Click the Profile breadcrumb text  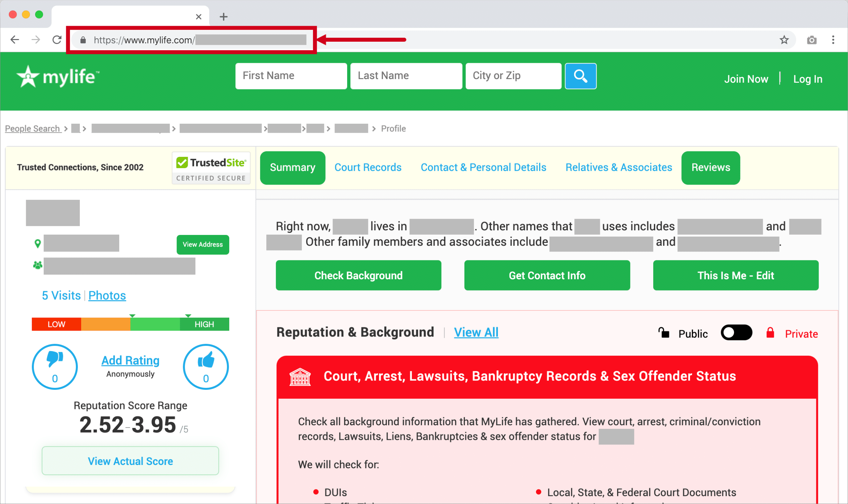[x=393, y=129]
